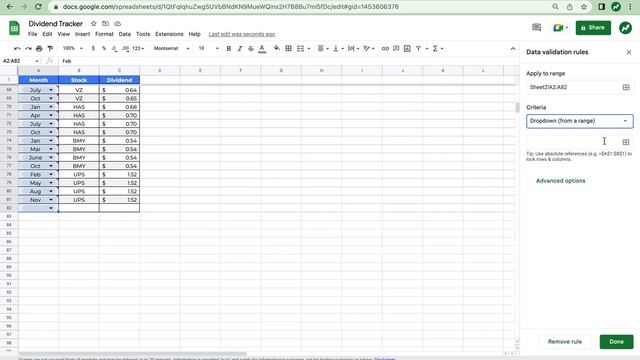Toggle italic formatting

click(240, 49)
